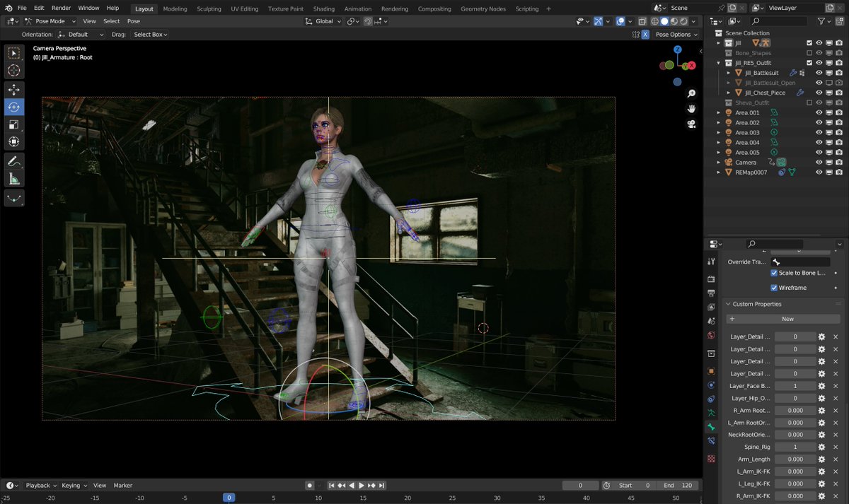Open the World properties tab
The height and width of the screenshot is (504, 849).
pos(711,334)
